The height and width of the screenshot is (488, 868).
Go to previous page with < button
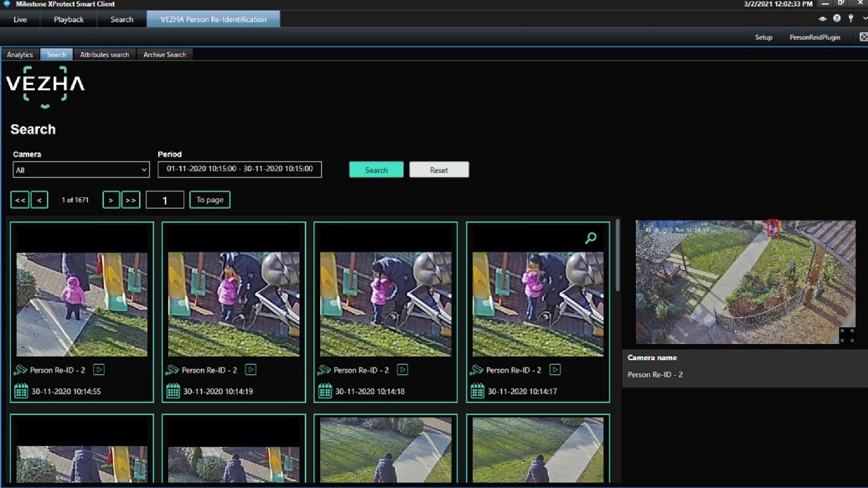(x=39, y=200)
